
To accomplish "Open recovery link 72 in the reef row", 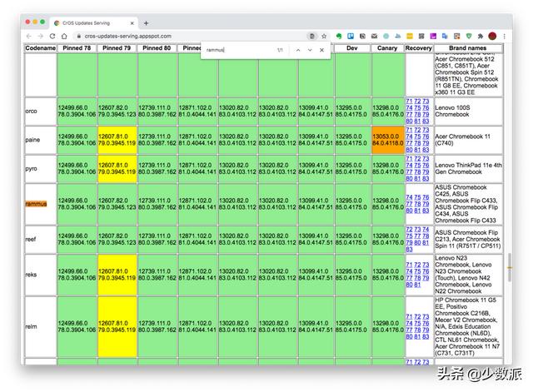I will click(x=409, y=230).
